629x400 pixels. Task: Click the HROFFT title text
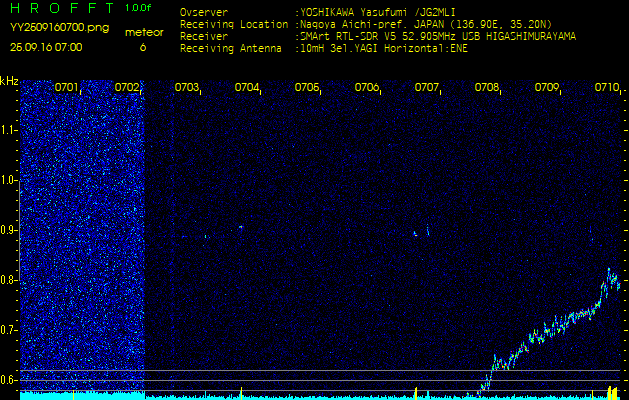[62, 8]
